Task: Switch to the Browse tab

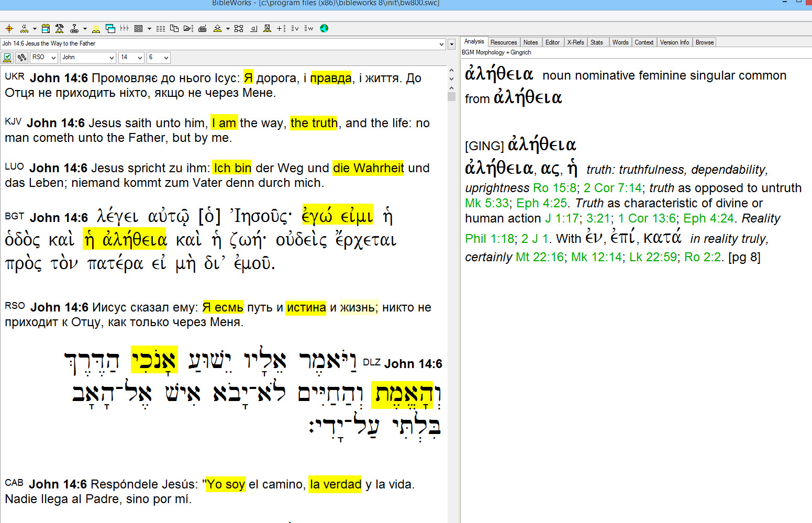Action: [x=705, y=42]
